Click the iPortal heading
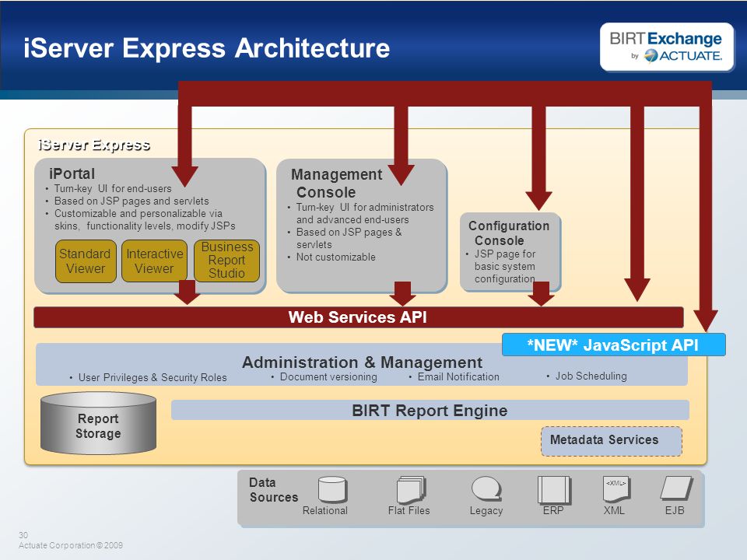 [72, 173]
